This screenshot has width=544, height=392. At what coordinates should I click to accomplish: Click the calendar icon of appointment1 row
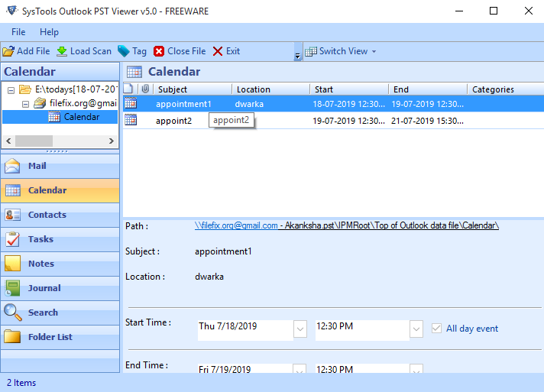[131, 103]
